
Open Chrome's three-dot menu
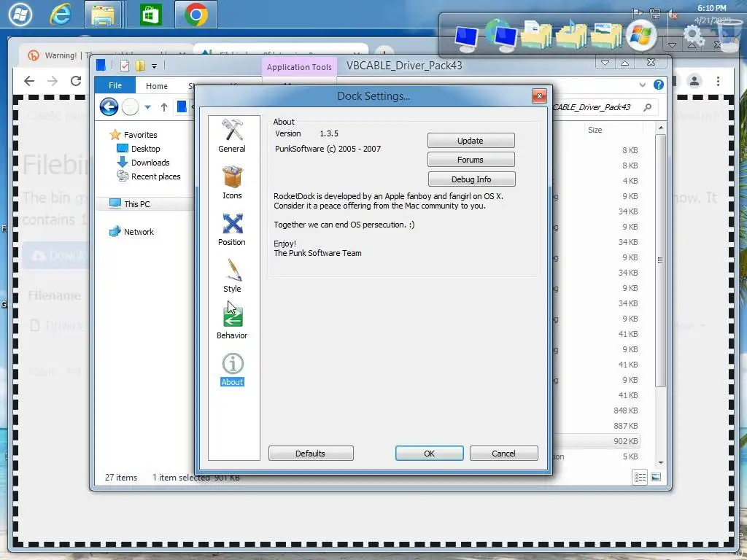[718, 81]
